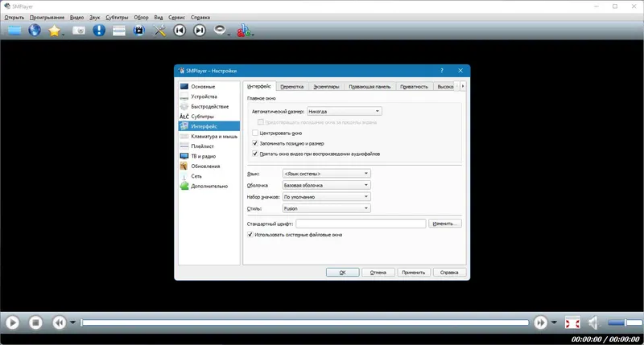Click Изменить font button
This screenshot has height=345, width=644.
click(x=445, y=224)
